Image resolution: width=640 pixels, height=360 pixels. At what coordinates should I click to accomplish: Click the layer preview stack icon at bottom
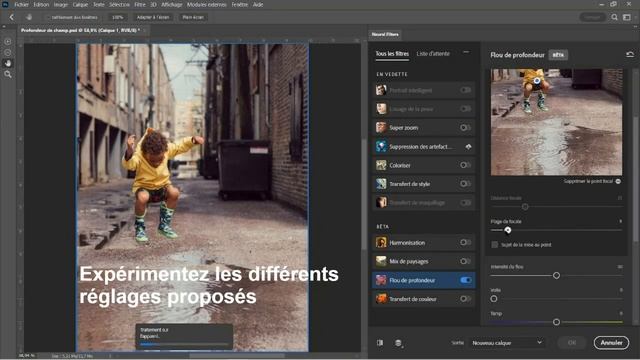[398, 343]
